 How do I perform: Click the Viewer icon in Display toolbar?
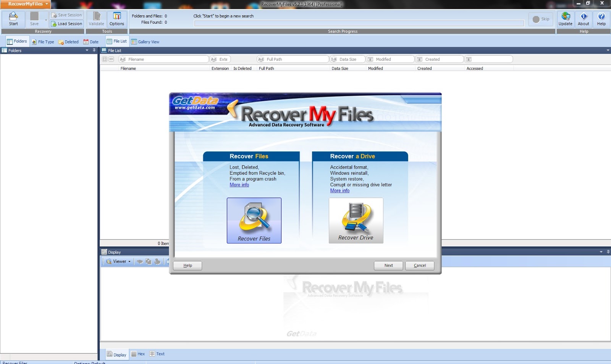109,261
